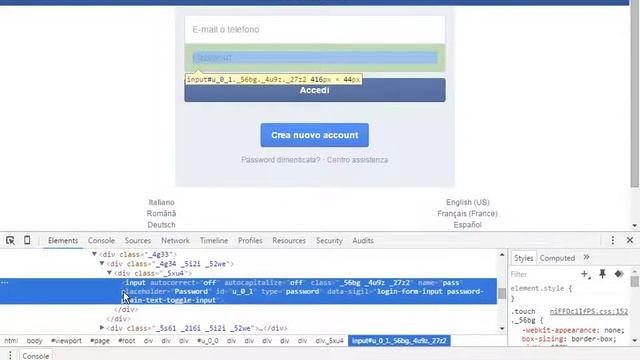This screenshot has width=640, height=360.
Task: Select #page breadcrumb
Action: (100, 340)
